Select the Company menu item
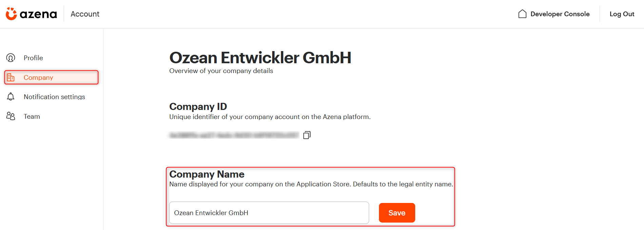The width and height of the screenshot is (644, 230). 51,77
